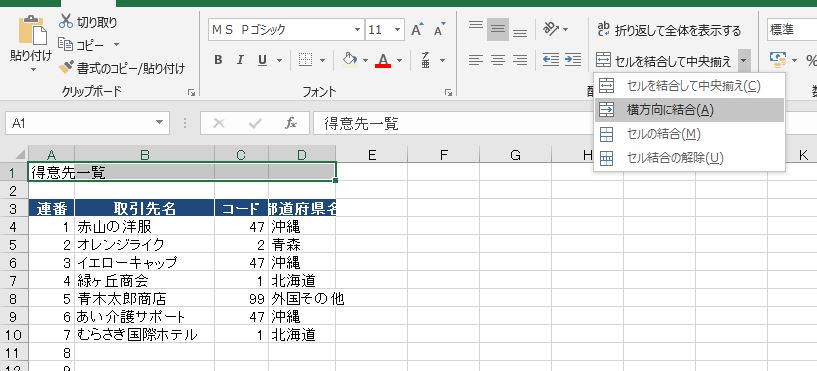
Task: Apply red Font Color (A icon)
Action: (383, 60)
